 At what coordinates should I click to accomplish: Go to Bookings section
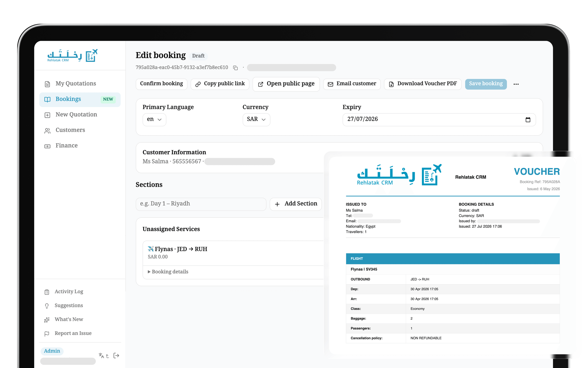(x=80, y=99)
